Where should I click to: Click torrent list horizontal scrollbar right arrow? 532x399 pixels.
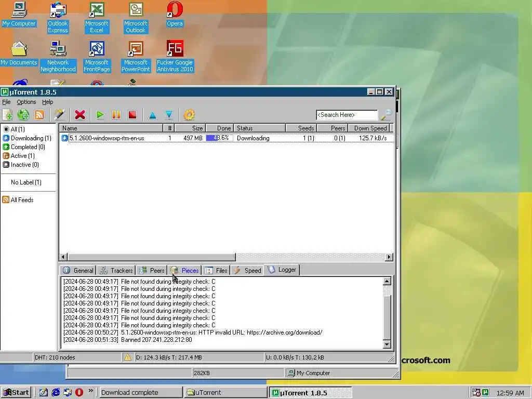pyautogui.click(x=389, y=257)
